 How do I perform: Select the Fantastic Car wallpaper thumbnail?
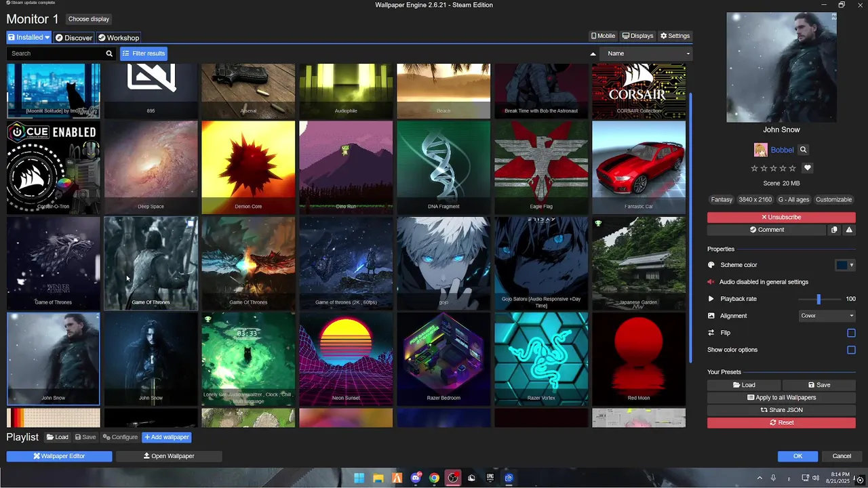point(639,167)
